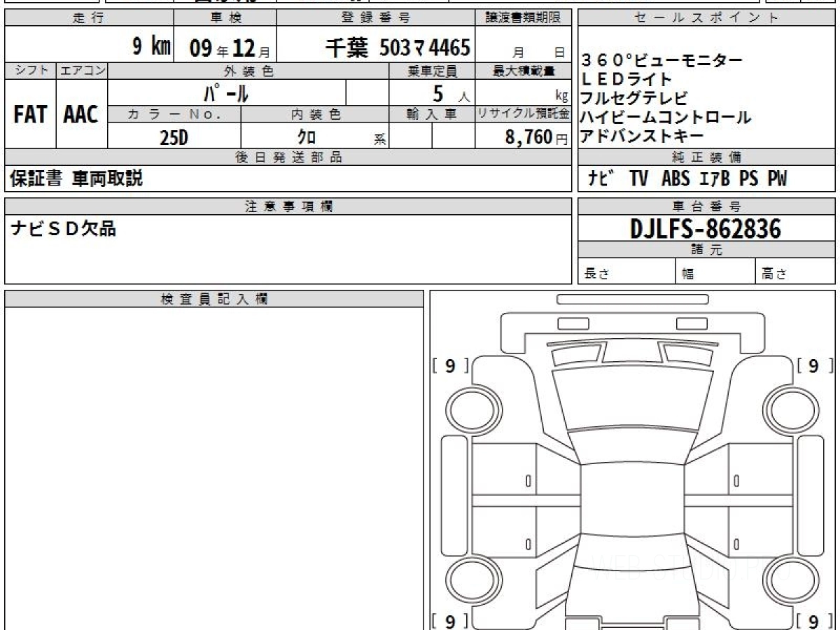Image resolution: width=840 pixels, height=630 pixels.
Task: Select seating capacity value 5 人
Action: click(x=451, y=92)
